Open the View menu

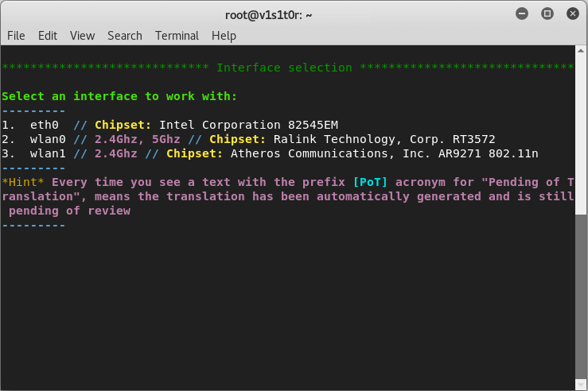(82, 36)
